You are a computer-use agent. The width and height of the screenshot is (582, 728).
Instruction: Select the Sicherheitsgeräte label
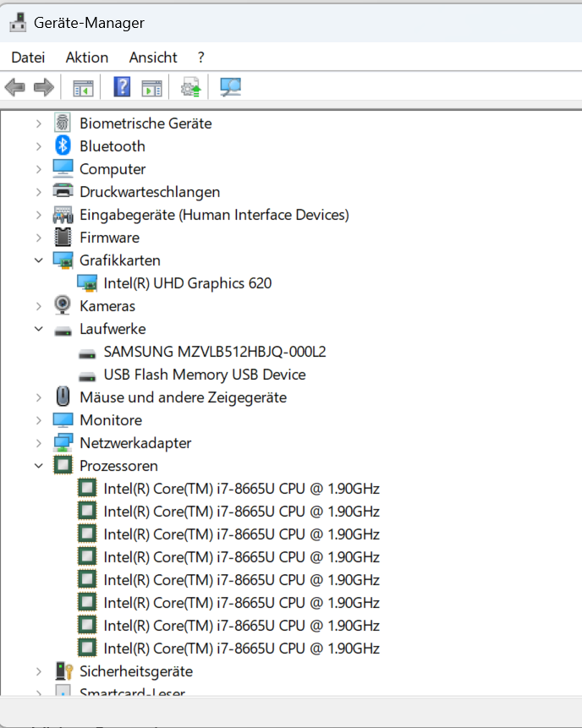point(136,671)
